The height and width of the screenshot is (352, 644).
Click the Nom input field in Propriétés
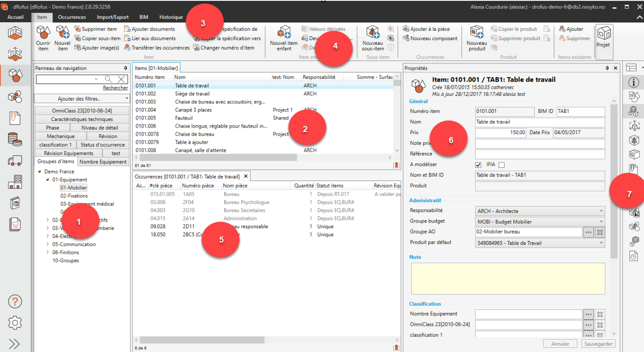540,122
